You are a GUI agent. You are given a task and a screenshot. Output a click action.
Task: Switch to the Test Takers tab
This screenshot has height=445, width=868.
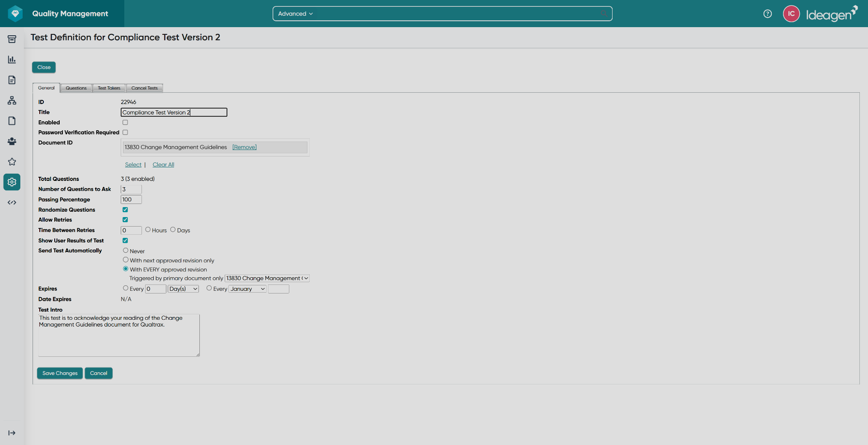[x=109, y=88]
